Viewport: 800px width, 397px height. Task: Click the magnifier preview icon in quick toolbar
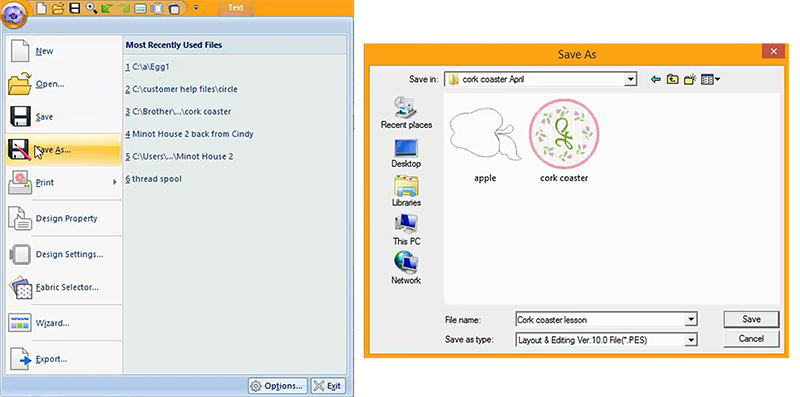(91, 8)
